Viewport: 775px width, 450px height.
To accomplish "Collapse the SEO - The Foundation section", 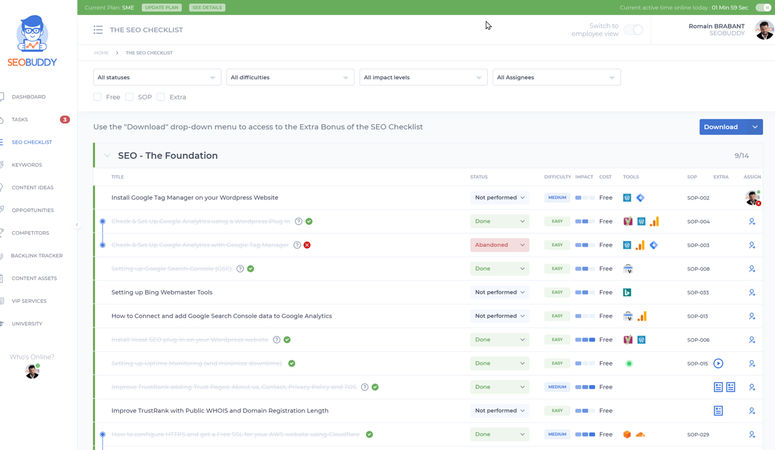I will click(107, 156).
